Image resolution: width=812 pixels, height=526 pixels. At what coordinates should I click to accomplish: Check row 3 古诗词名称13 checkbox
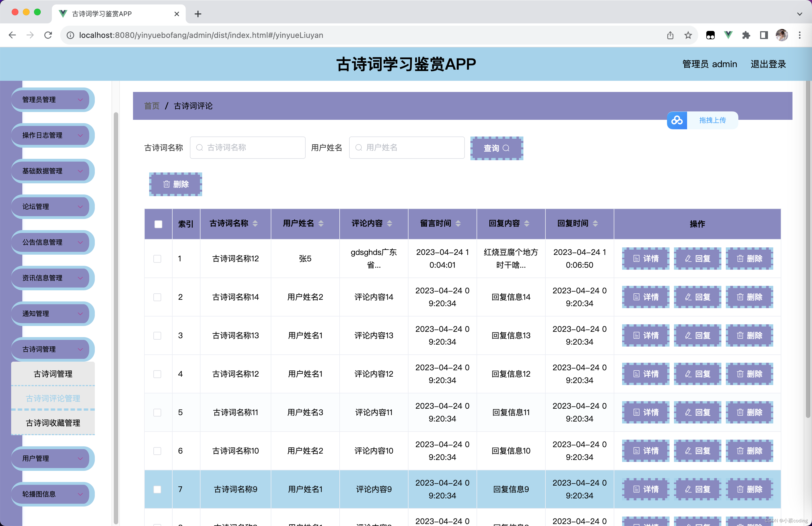click(x=157, y=336)
